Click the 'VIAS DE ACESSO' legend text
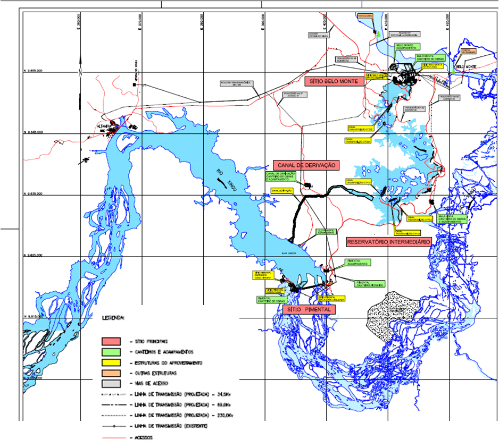The height and width of the screenshot is (448, 499). 152,384
